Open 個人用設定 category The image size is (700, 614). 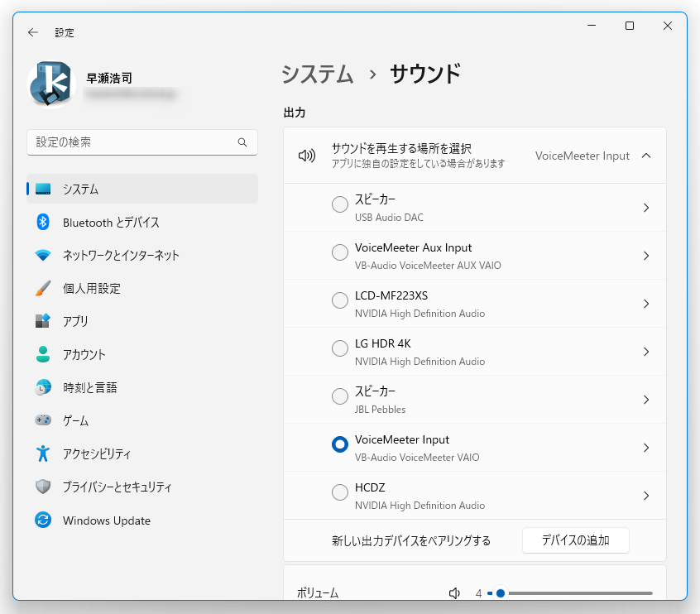(x=142, y=288)
